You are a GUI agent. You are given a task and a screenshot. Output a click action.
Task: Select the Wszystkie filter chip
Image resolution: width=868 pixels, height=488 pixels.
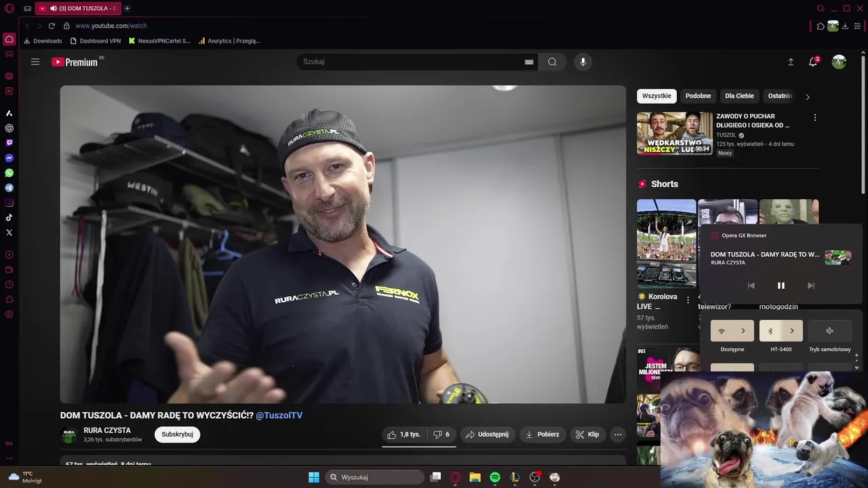[656, 96]
